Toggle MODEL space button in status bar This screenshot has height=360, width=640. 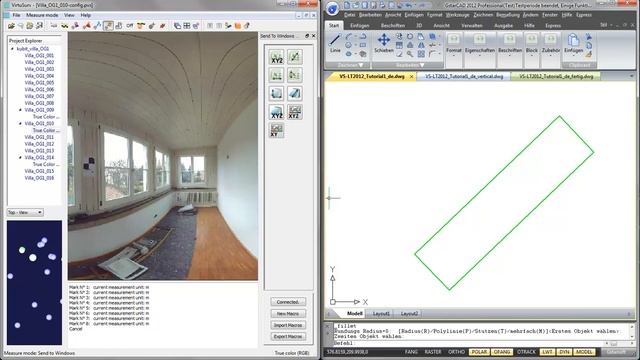(584, 352)
